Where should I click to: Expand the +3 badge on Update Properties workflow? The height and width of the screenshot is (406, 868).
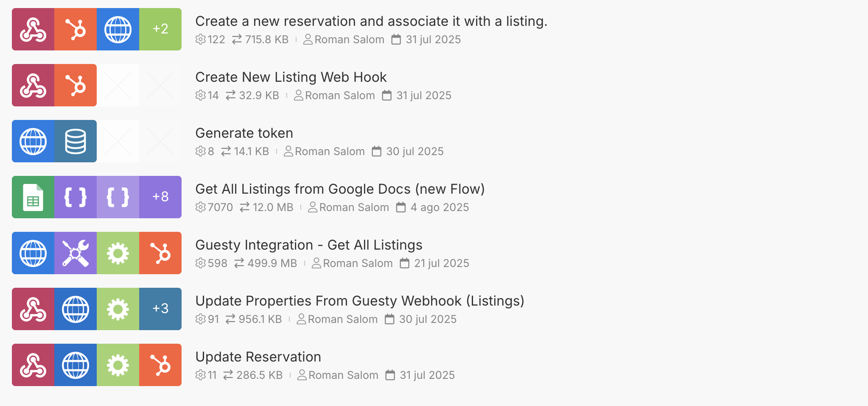pos(160,309)
